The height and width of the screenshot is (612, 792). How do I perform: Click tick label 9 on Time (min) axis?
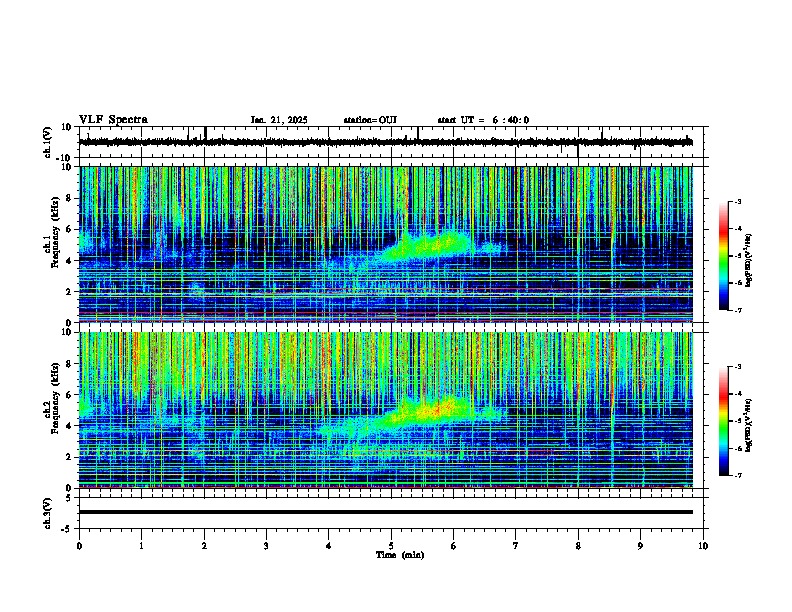pos(640,546)
